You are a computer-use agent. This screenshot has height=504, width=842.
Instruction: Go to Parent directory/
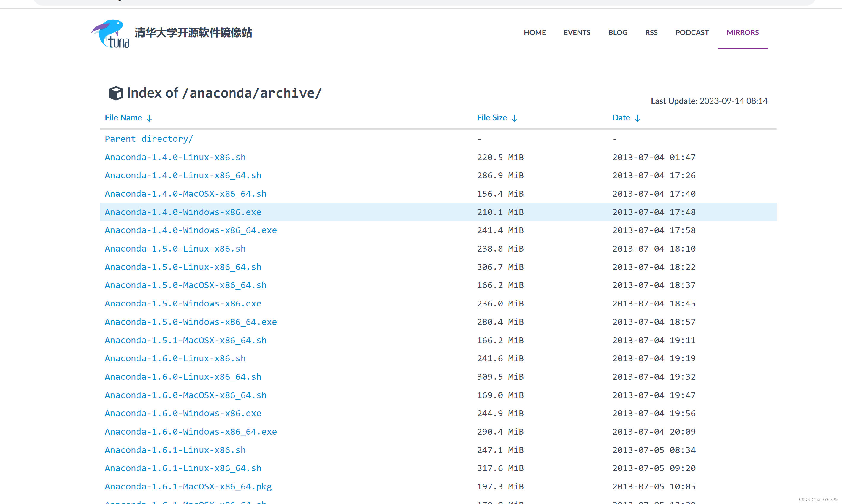pos(149,139)
